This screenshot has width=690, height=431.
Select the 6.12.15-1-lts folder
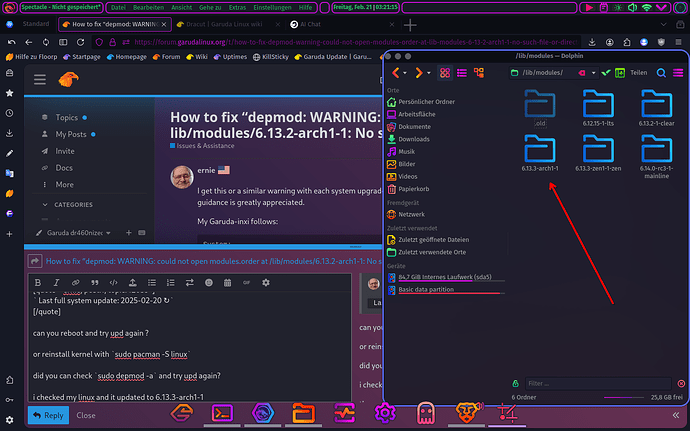coord(598,108)
